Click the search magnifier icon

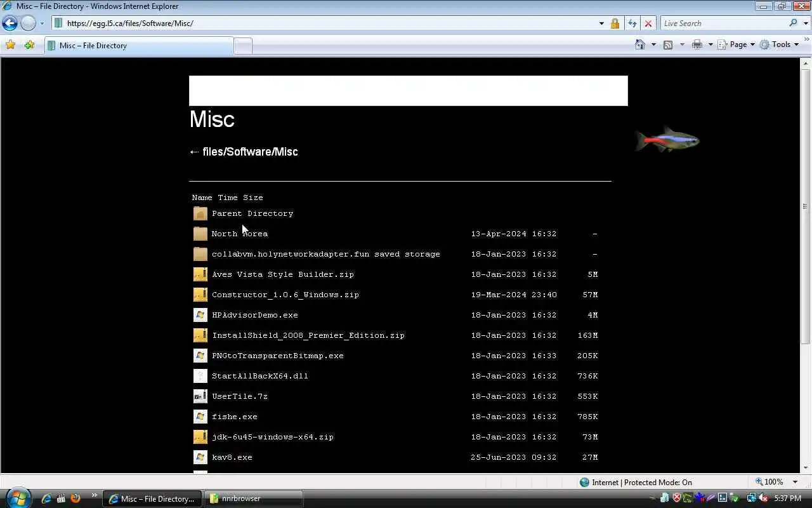(x=793, y=23)
